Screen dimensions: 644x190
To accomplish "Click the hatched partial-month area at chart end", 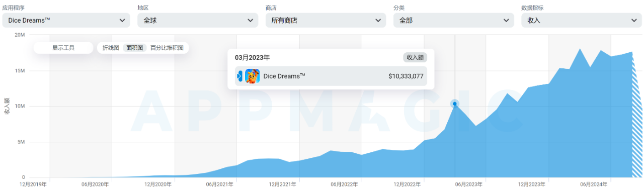I will pos(637,126).
